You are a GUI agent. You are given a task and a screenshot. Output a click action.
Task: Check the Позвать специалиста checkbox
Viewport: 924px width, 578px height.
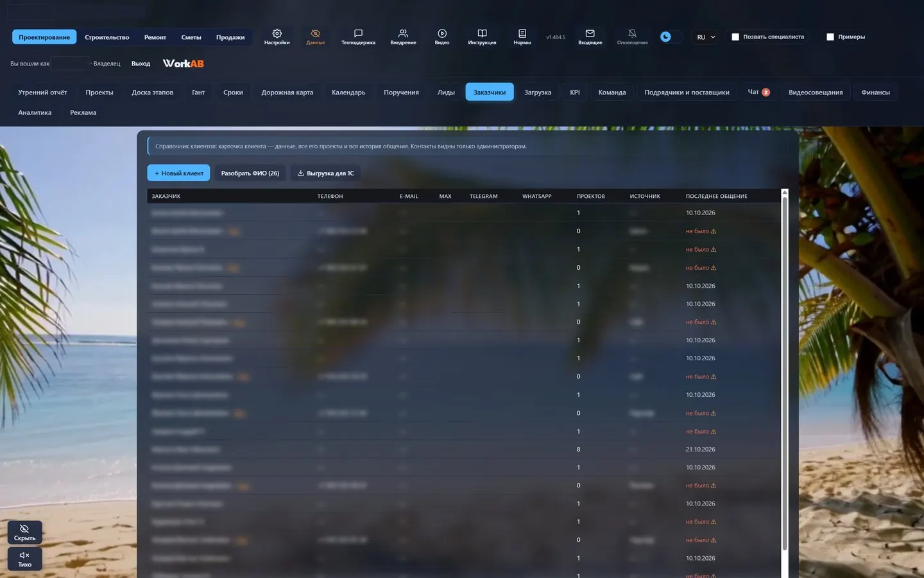[735, 37]
